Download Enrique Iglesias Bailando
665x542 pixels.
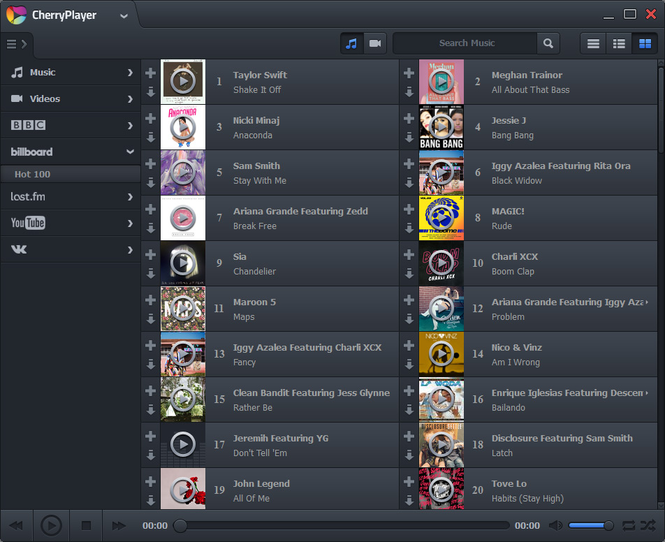[x=409, y=409]
